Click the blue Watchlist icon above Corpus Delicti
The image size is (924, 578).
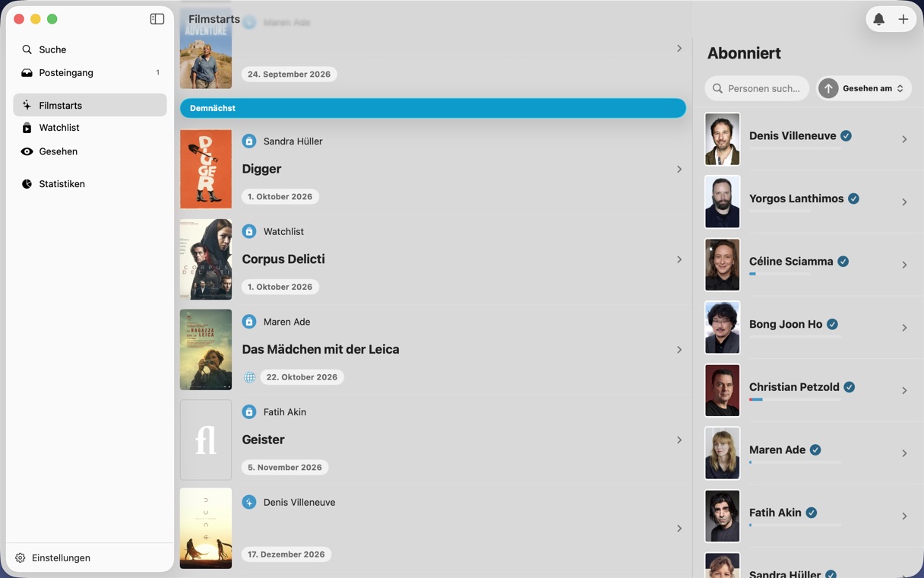[x=248, y=231]
